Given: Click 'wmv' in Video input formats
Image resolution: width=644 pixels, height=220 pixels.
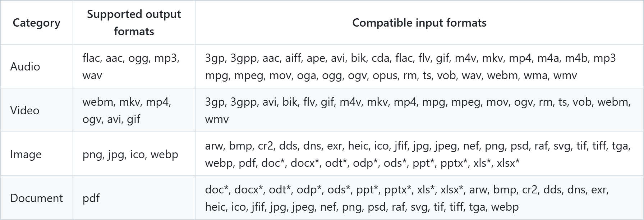Looking at the screenshot, I should tap(217, 119).
